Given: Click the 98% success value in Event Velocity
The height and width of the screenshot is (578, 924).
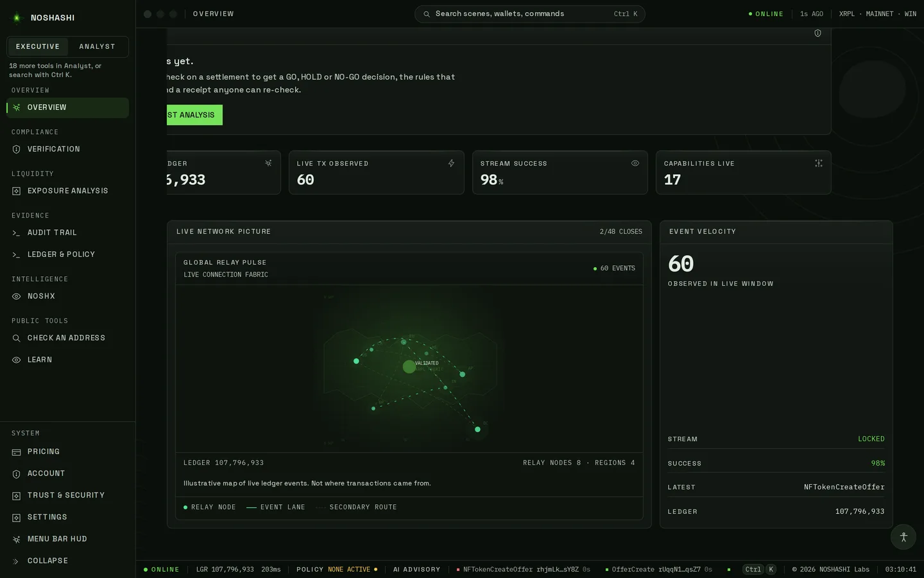Looking at the screenshot, I should 878,464.
